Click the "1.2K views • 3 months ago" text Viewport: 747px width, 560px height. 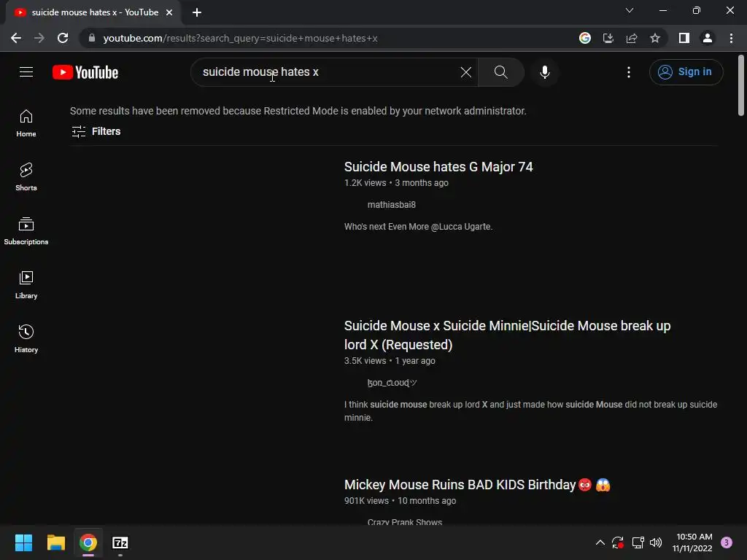[x=396, y=183]
